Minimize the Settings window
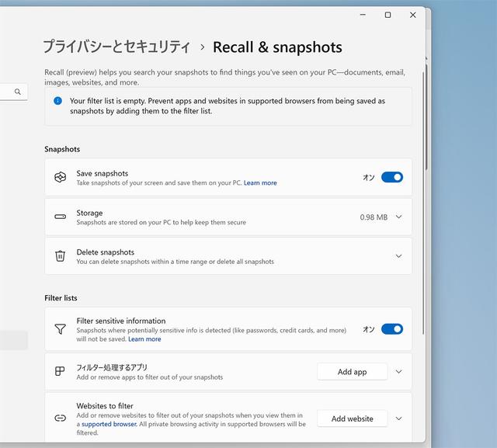The image size is (497, 448). tap(363, 15)
